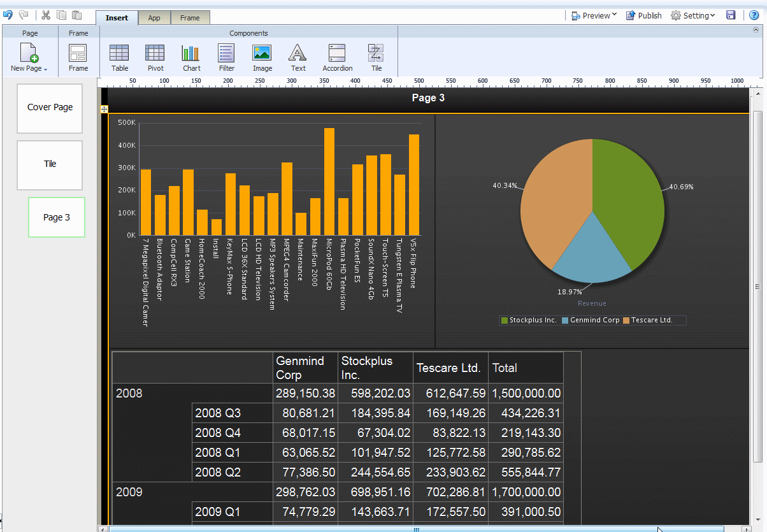This screenshot has height=532, width=767.
Task: Insert a Text component
Action: tap(298, 58)
